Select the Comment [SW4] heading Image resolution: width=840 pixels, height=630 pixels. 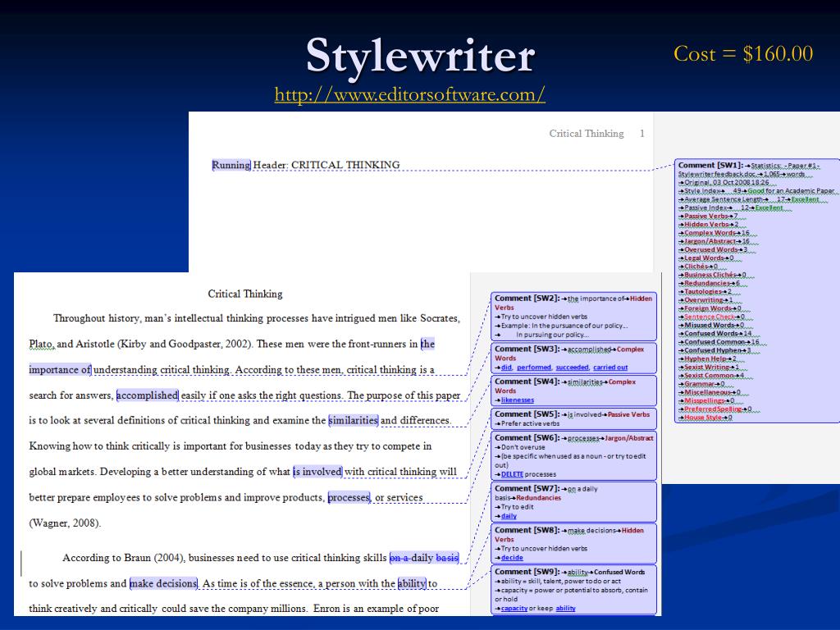pos(527,382)
